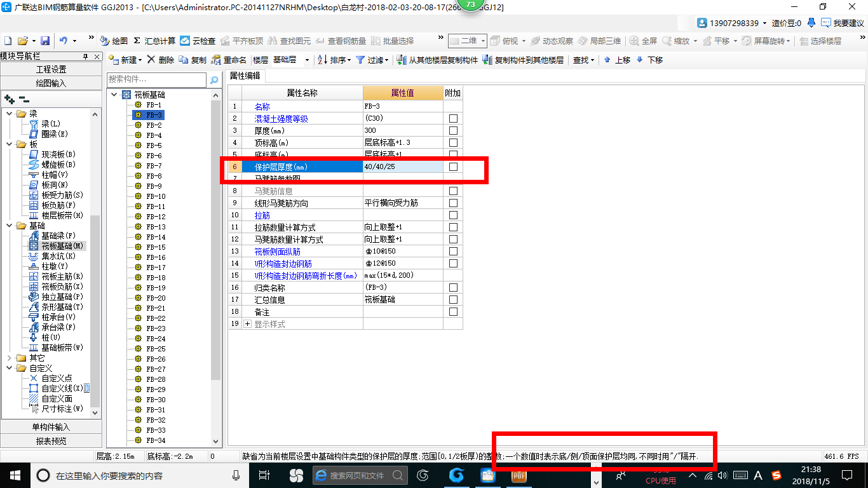This screenshot has height=488, width=868.
Task: Select 桩承台(V) in navigation tree
Action: (53, 316)
